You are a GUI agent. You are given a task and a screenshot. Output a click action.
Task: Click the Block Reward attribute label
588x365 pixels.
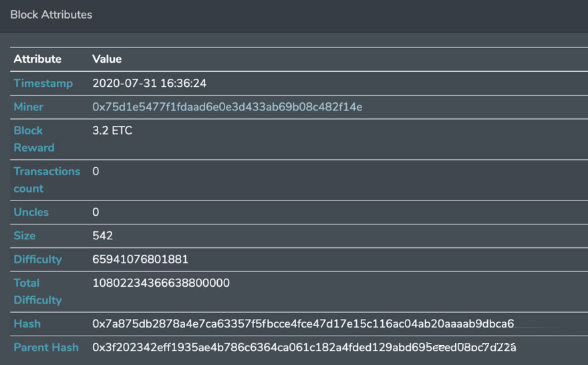34,139
